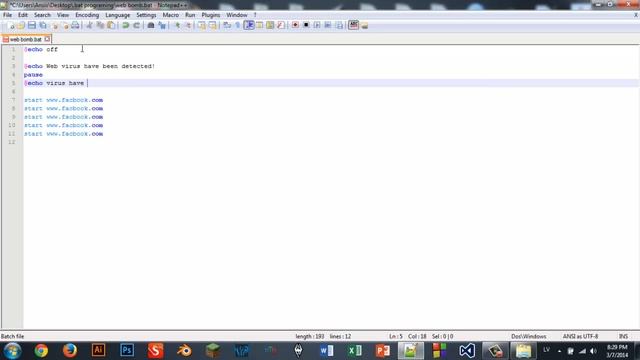The height and width of the screenshot is (360, 640).
Task: Toggle Word Wrap in the toolbar
Action: click(x=227, y=25)
